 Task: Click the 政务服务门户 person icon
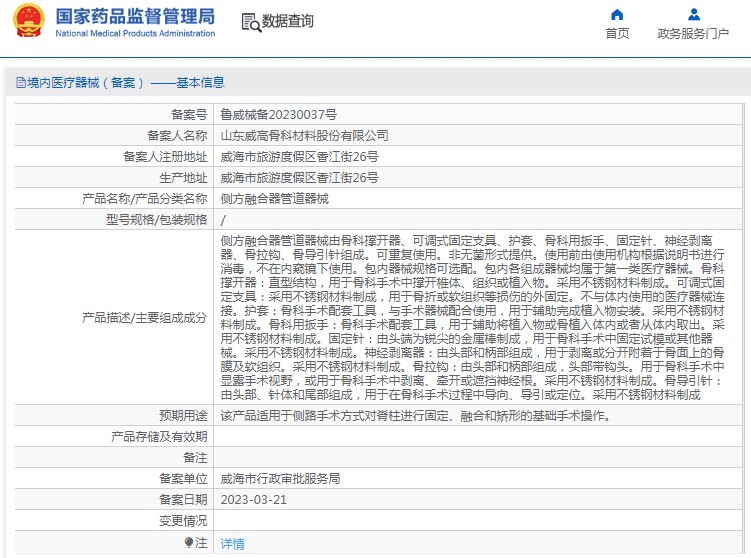(694, 15)
